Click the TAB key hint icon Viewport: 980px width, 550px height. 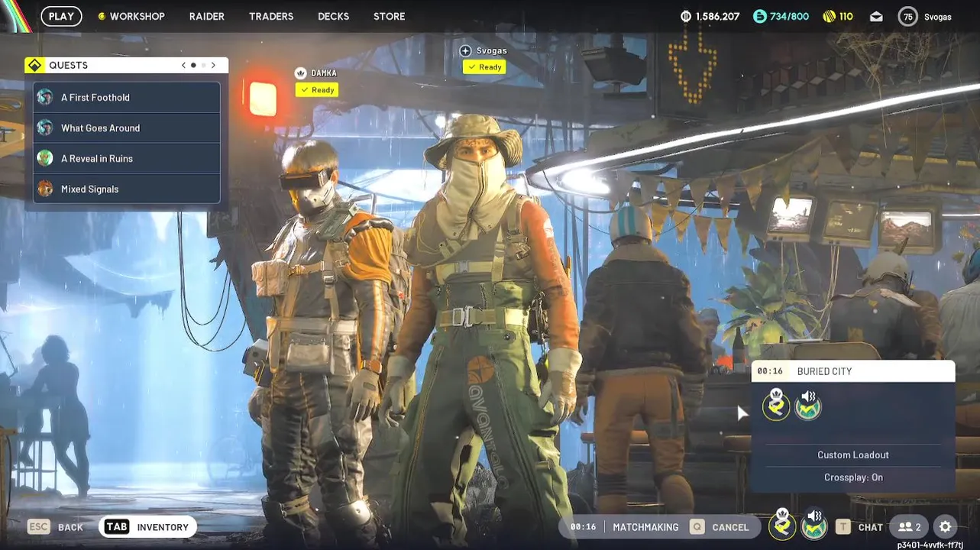tap(117, 527)
